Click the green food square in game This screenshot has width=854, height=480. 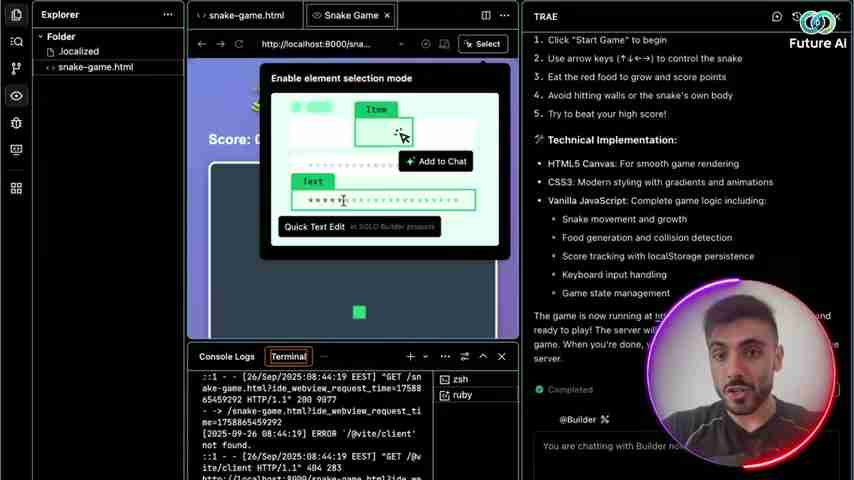click(359, 312)
